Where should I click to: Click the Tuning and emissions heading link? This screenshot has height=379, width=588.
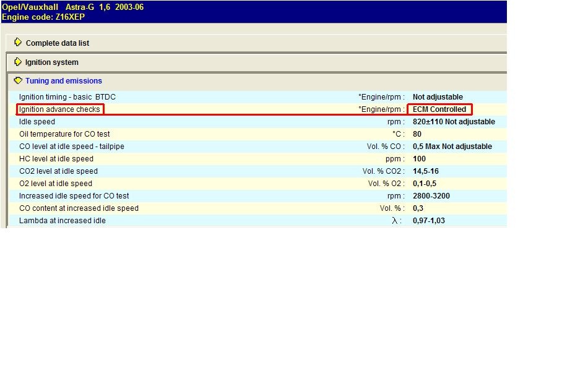click(x=64, y=81)
